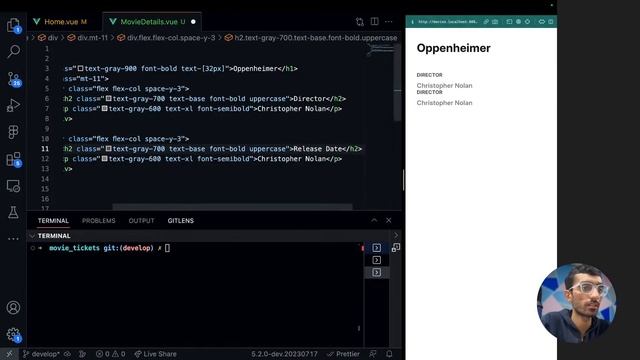Open the Accounts menu

point(13,307)
